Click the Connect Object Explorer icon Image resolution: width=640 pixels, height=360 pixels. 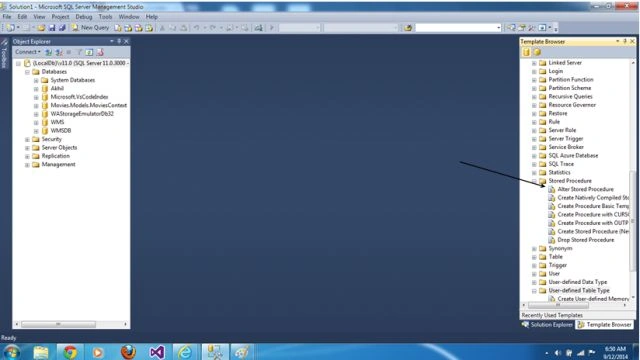click(x=49, y=52)
